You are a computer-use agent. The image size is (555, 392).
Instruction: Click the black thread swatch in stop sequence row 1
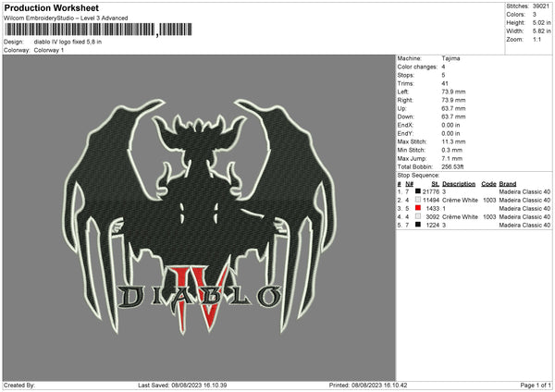click(418, 191)
